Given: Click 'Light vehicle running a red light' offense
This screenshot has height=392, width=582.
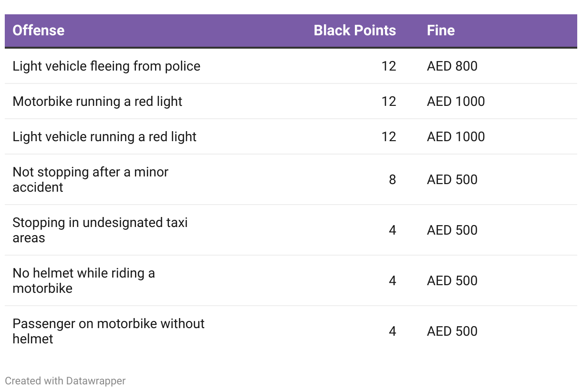Looking at the screenshot, I should (104, 136).
